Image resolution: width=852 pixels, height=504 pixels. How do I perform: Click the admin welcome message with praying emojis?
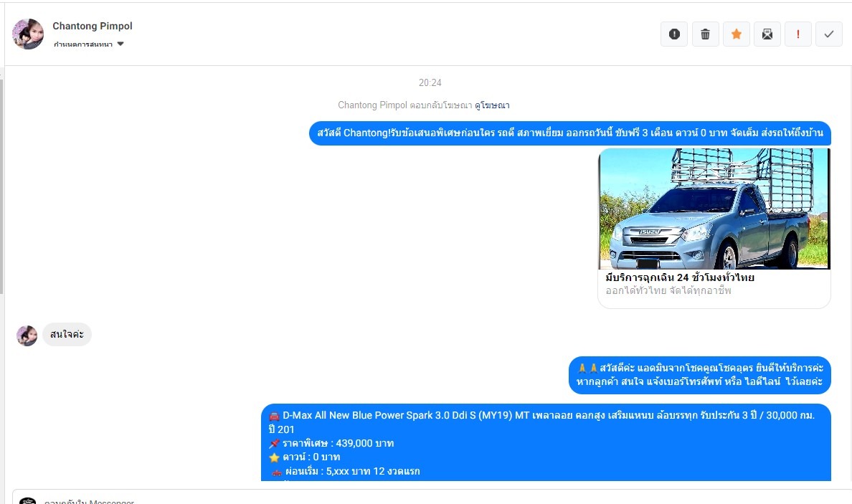click(699, 375)
